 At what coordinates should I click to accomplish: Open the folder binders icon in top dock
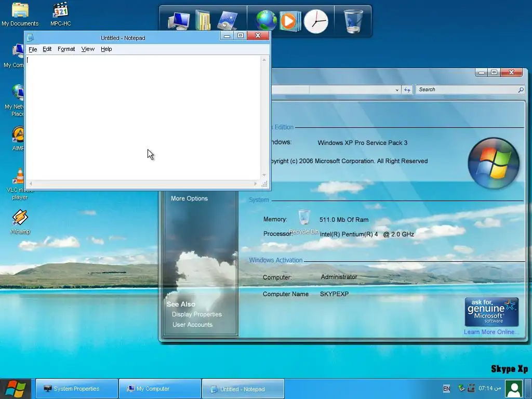pyautogui.click(x=203, y=20)
